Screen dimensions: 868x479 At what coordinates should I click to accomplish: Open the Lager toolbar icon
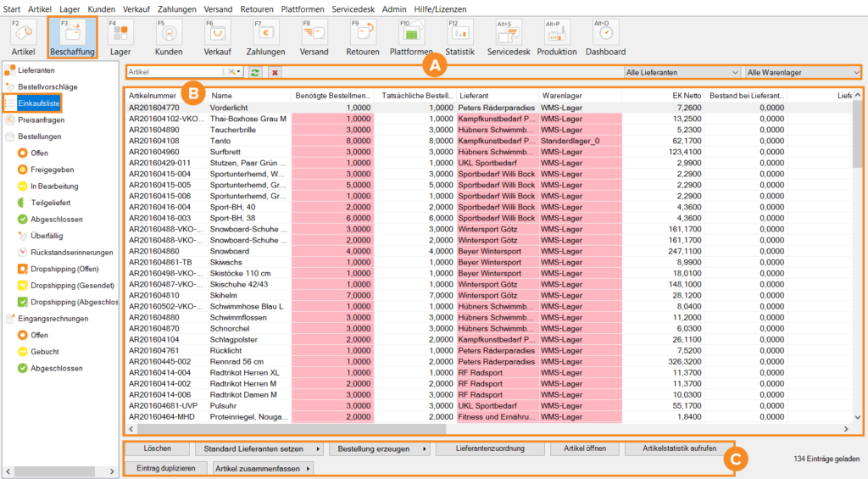[x=120, y=32]
